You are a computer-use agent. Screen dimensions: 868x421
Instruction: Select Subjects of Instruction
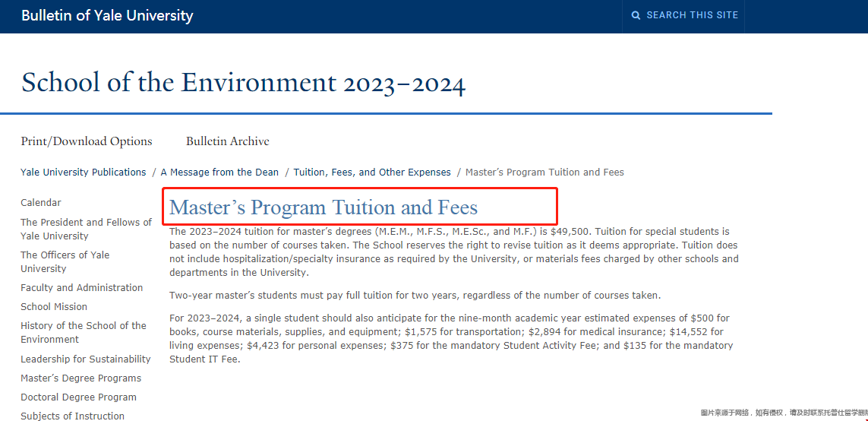(72, 416)
